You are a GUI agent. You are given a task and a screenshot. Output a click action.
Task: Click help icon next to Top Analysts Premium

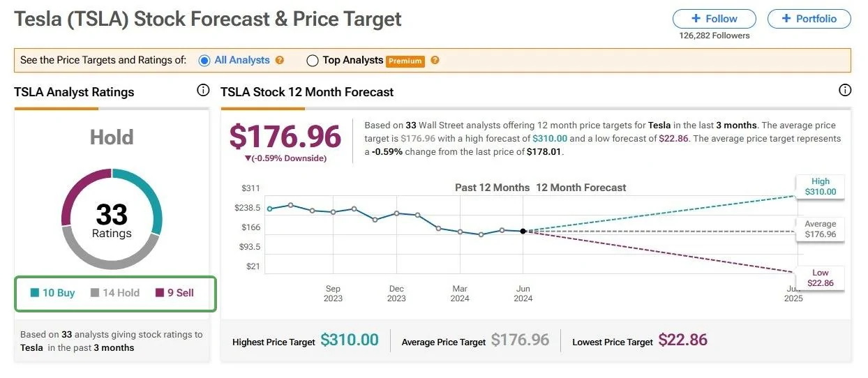435,61
